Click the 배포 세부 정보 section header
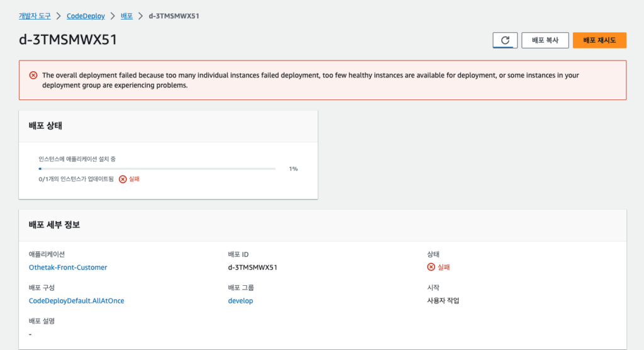 [x=54, y=225]
